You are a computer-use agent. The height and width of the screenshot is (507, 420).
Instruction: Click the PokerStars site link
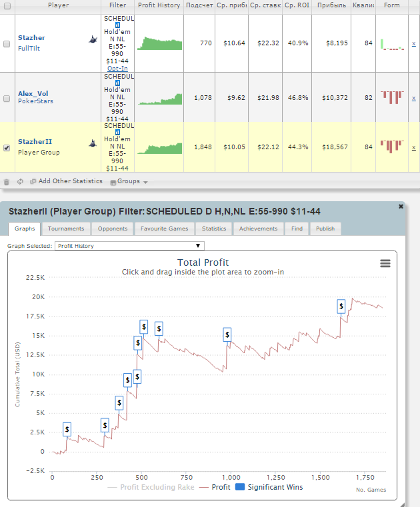click(x=35, y=101)
